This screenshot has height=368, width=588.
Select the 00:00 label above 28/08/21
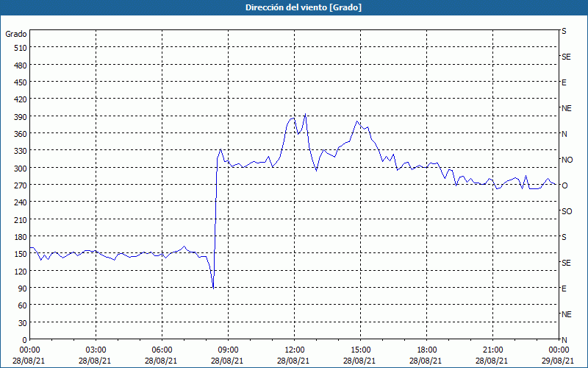[x=29, y=350]
